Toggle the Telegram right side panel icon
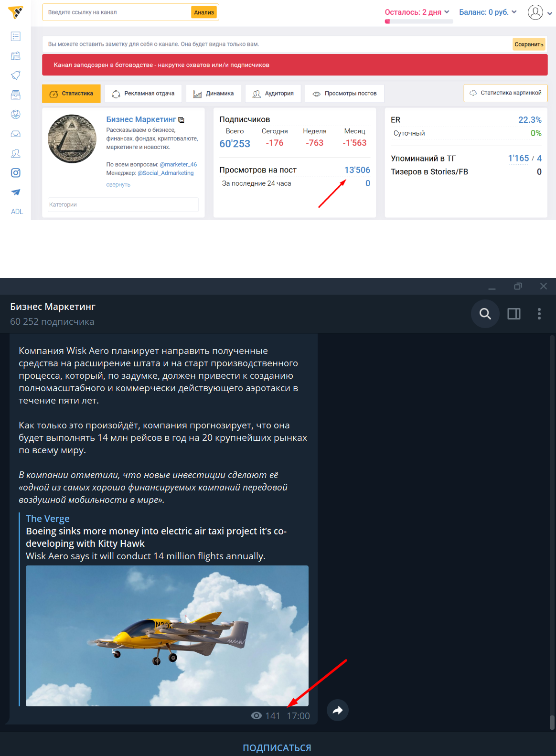The image size is (556, 756). (514, 314)
